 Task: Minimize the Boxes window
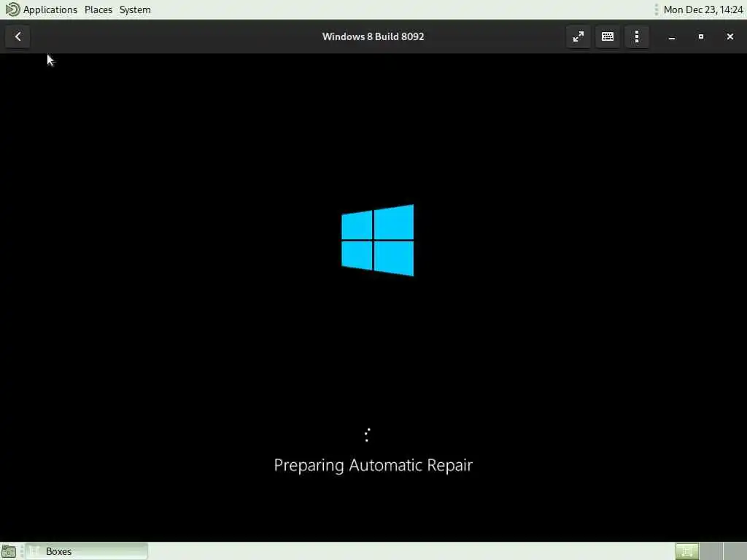coord(672,36)
